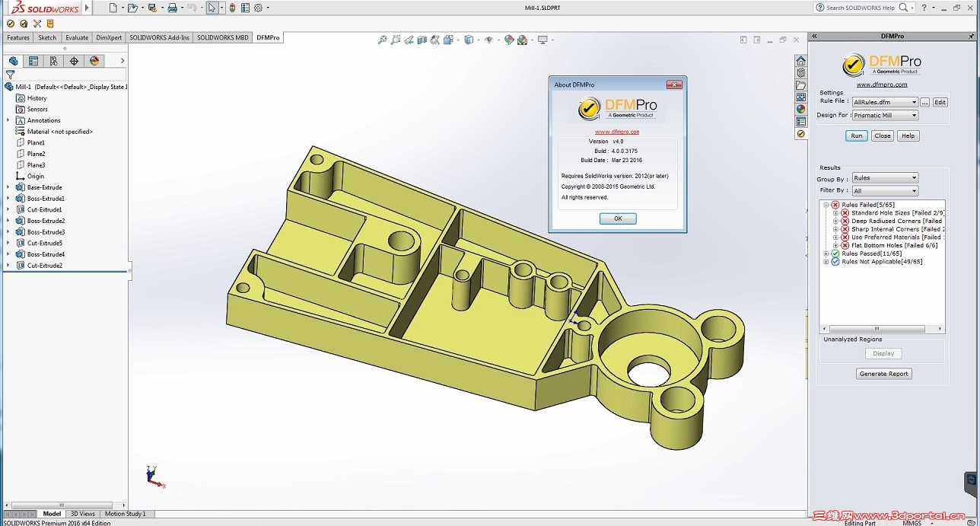Open the Design For dropdown

(x=885, y=116)
